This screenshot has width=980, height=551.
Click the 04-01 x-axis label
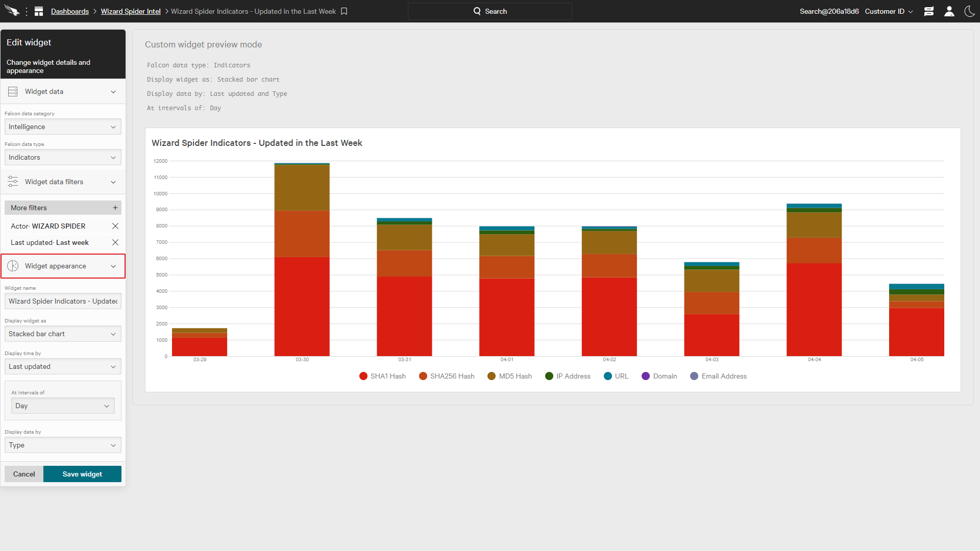(x=507, y=360)
